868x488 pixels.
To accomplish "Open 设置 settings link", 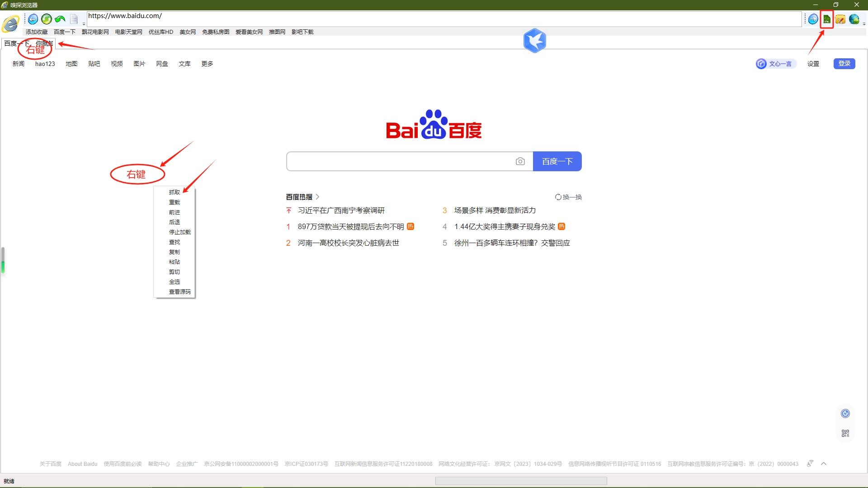I will tap(813, 64).
